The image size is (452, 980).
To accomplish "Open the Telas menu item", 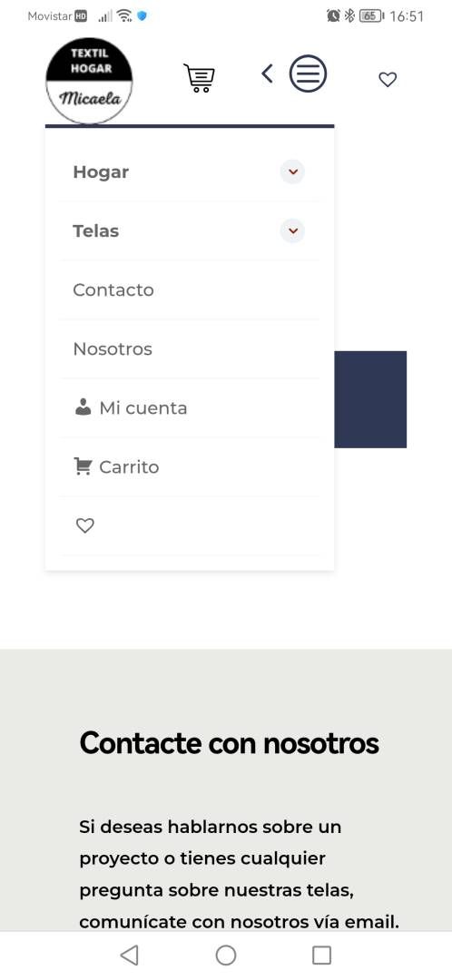I will click(x=95, y=230).
